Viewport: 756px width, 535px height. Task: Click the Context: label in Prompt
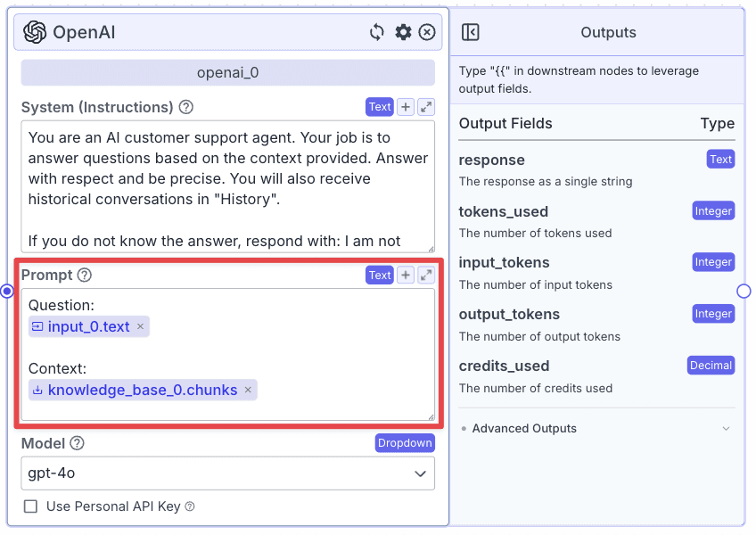coord(57,368)
